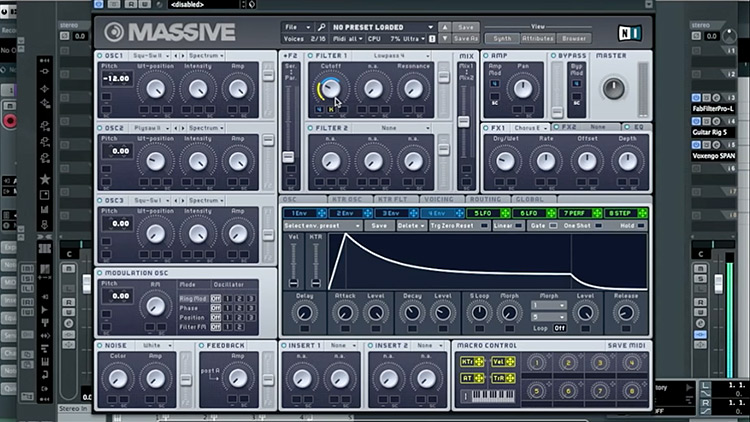This screenshot has height=422, width=750.
Task: Click the Vel macro modulation handle
Action: point(510,362)
